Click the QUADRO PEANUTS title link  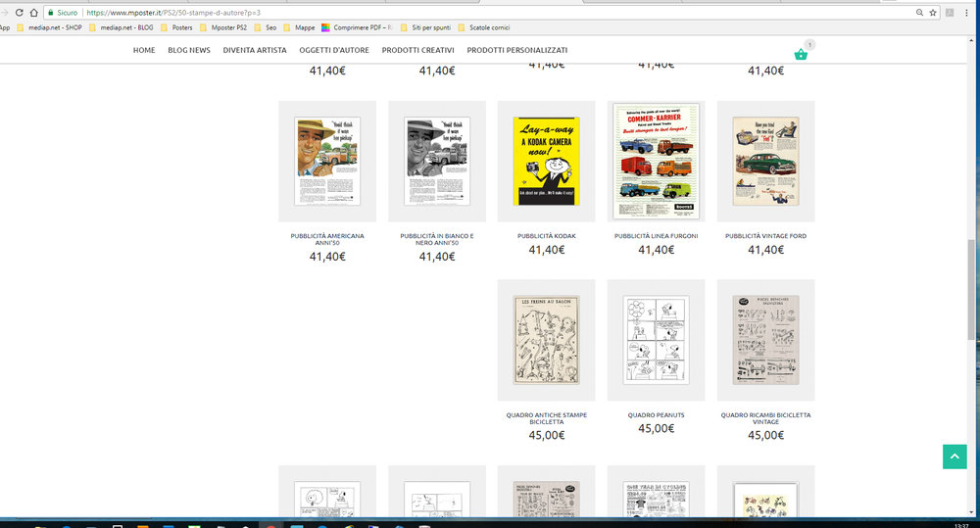point(657,415)
